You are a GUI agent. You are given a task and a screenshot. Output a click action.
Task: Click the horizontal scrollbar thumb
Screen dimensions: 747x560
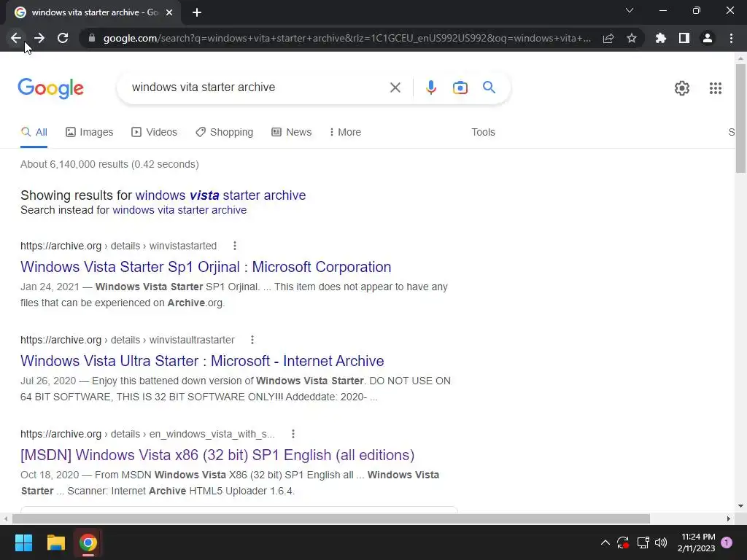[331, 518]
